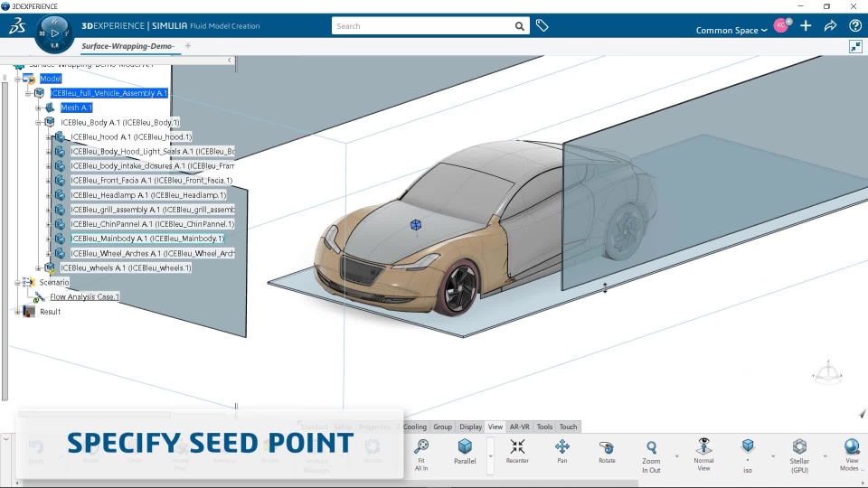
Task: Expand the Result tree node
Action: pos(18,312)
